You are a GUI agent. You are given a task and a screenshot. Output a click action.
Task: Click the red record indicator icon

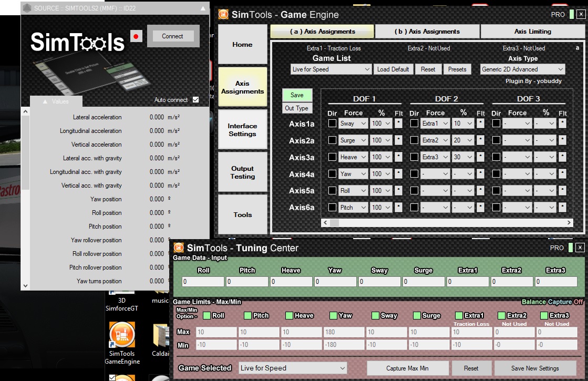point(136,36)
